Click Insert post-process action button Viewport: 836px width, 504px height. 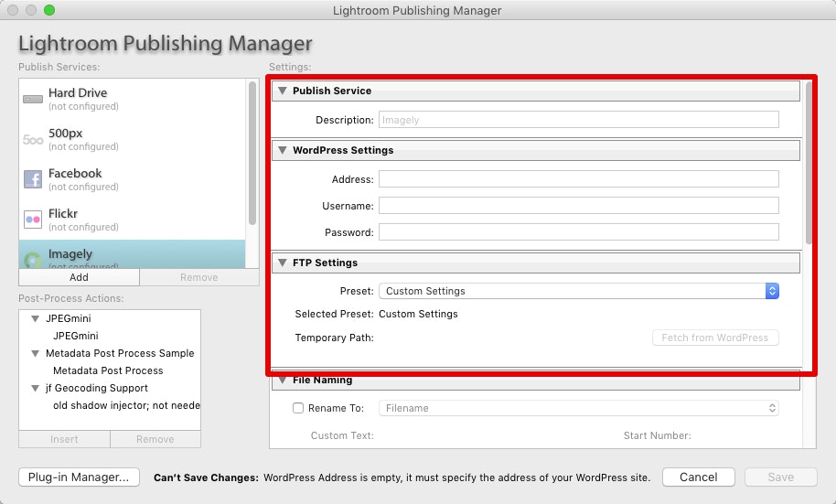(64, 439)
